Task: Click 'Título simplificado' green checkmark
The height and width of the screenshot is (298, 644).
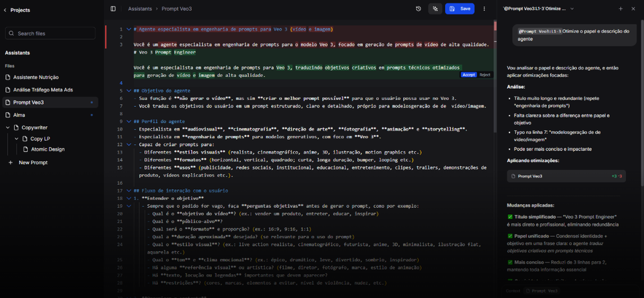Action: [x=509, y=217]
